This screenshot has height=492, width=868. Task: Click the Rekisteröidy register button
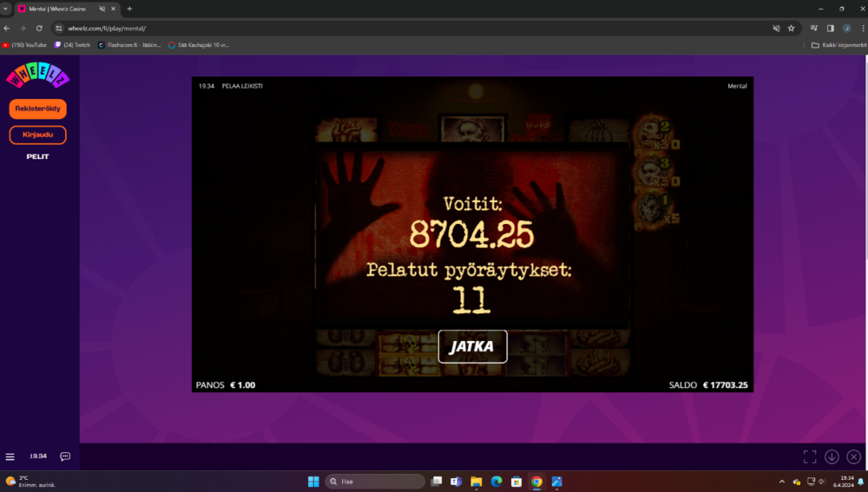(x=37, y=108)
